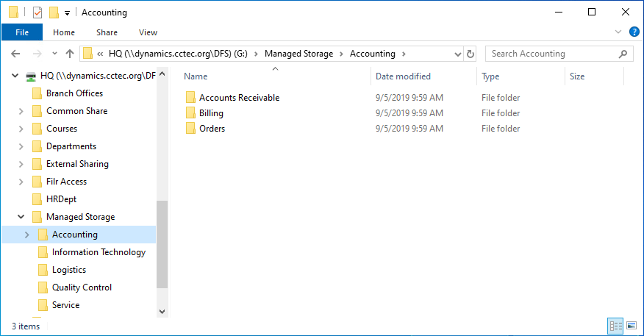This screenshot has width=644, height=336.
Task: Collapse the Managed Storage tree node
Action: (x=21, y=217)
